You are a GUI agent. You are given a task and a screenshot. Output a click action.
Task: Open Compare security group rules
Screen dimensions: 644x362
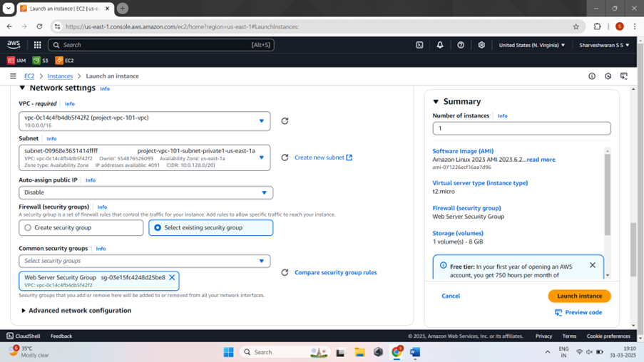pos(336,272)
